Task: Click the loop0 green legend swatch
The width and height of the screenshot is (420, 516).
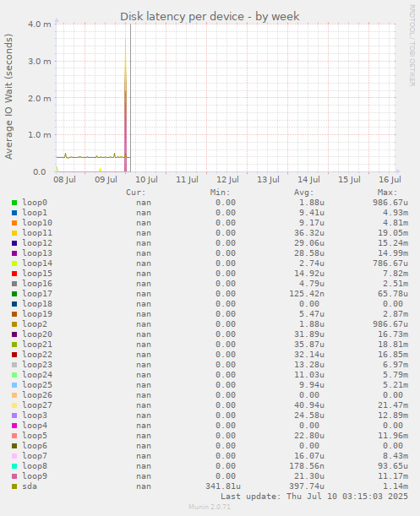Action: tap(14, 203)
